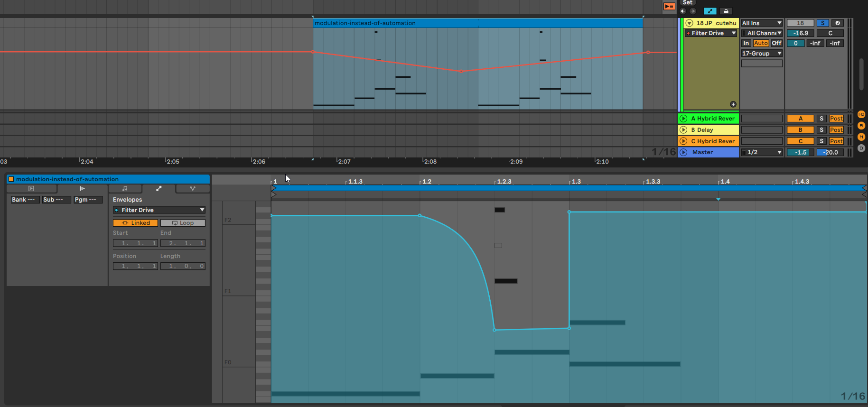Click the Lock Envelopes padlock icon

[726, 11]
